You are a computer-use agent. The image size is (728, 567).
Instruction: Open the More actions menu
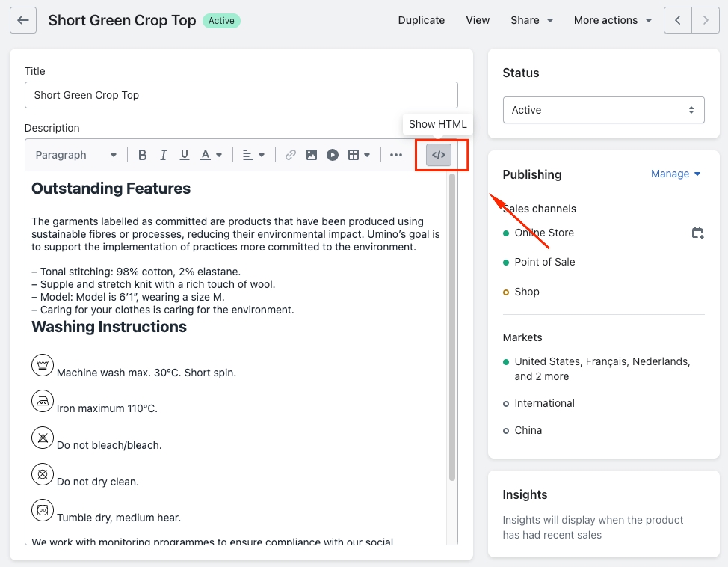pos(613,20)
